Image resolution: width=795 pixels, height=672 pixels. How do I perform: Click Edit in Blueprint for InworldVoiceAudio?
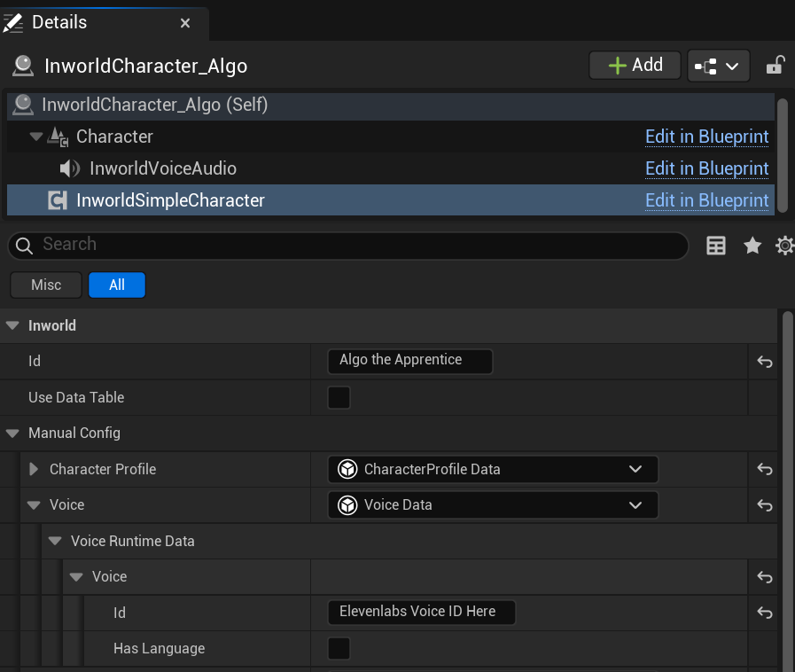click(x=706, y=168)
